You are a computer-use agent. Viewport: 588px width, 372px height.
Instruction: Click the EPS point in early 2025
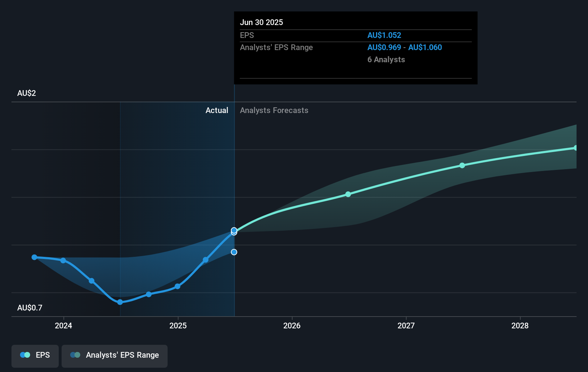[206, 260]
